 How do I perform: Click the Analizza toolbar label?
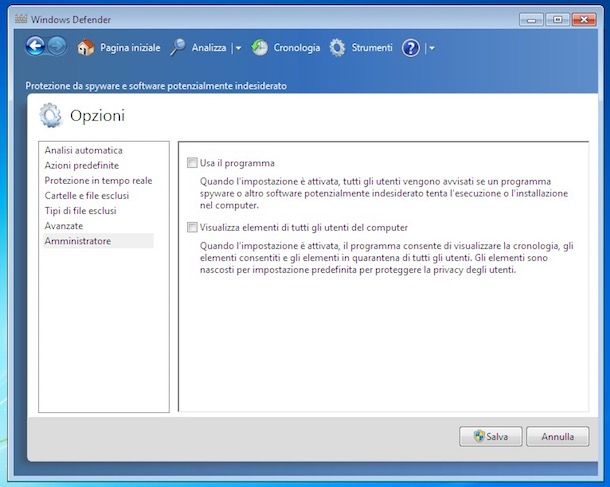click(209, 48)
